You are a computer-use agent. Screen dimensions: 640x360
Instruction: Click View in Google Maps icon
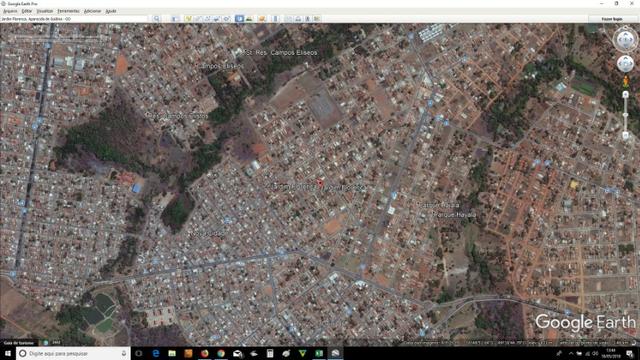point(317,19)
